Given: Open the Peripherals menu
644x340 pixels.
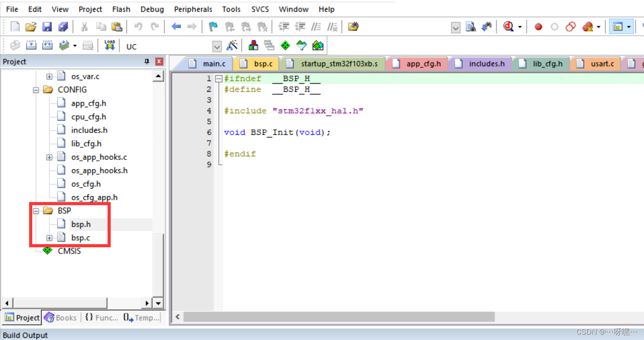Looking at the screenshot, I should [x=193, y=9].
